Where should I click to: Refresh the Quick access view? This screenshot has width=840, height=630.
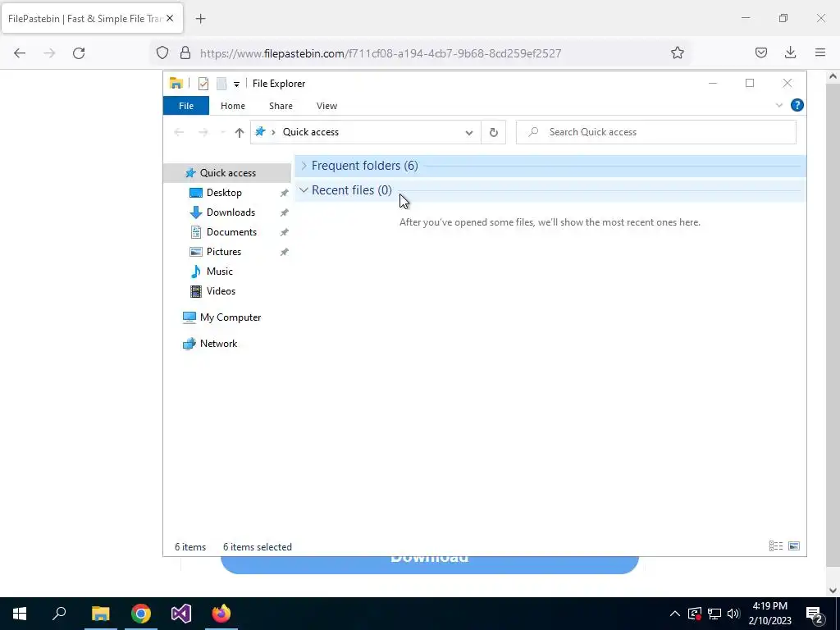[493, 132]
